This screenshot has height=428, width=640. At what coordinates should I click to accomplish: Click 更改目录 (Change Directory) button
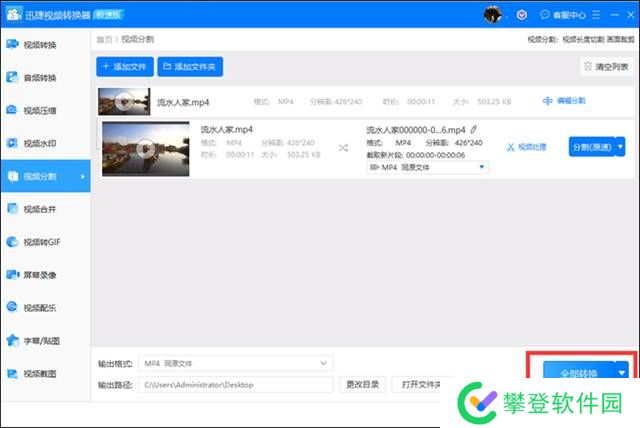point(361,384)
